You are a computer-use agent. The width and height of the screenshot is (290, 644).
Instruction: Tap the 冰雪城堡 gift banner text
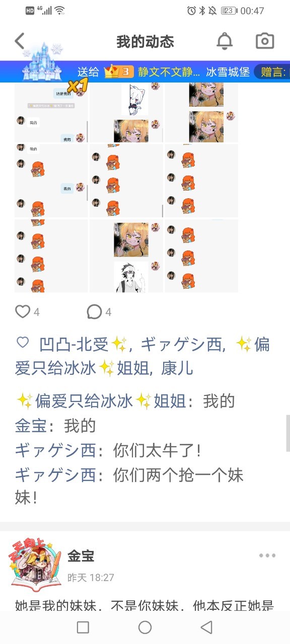click(x=228, y=71)
